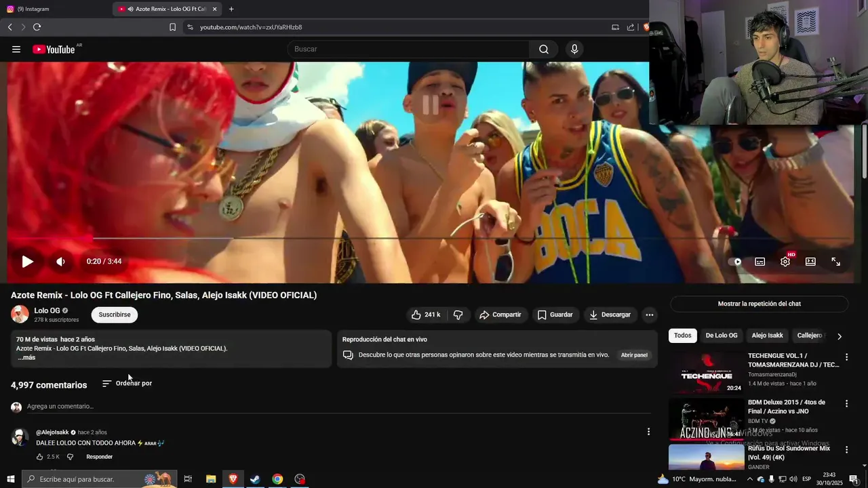Click the Suscribirse button
The image size is (868, 488).
pos(115,314)
